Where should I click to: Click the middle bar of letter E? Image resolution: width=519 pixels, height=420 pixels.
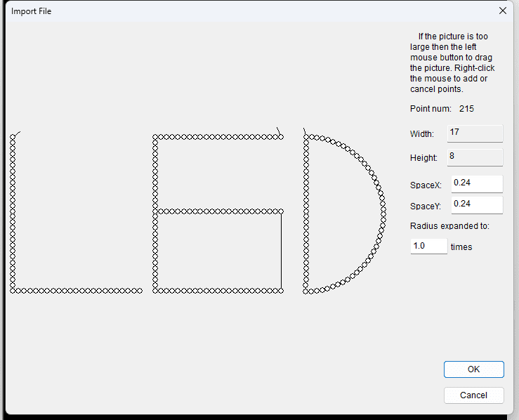click(x=218, y=211)
